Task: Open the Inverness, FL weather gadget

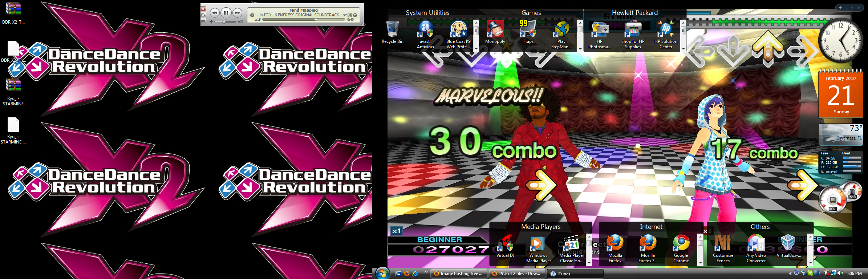Action: tap(840, 134)
